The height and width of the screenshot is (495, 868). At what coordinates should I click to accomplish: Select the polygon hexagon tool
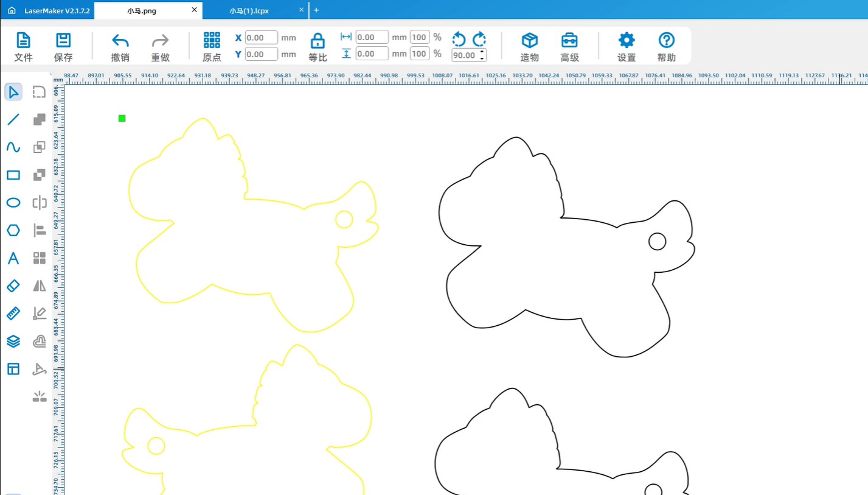tap(13, 230)
